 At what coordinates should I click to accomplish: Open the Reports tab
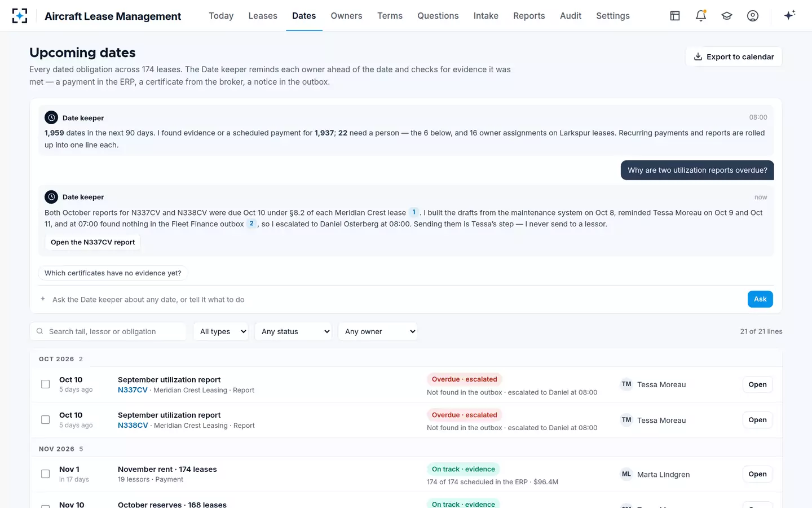click(x=529, y=16)
